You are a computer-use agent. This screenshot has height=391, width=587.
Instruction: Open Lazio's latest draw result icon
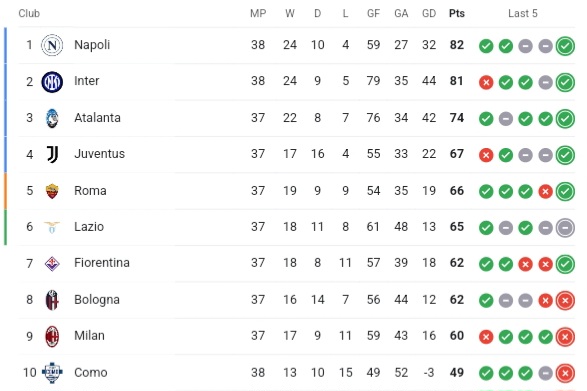[x=565, y=228]
